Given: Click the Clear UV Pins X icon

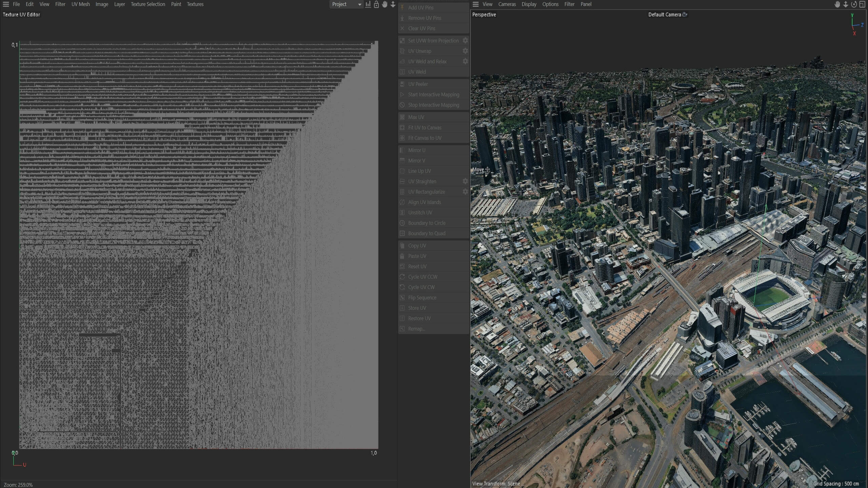Looking at the screenshot, I should (x=402, y=28).
